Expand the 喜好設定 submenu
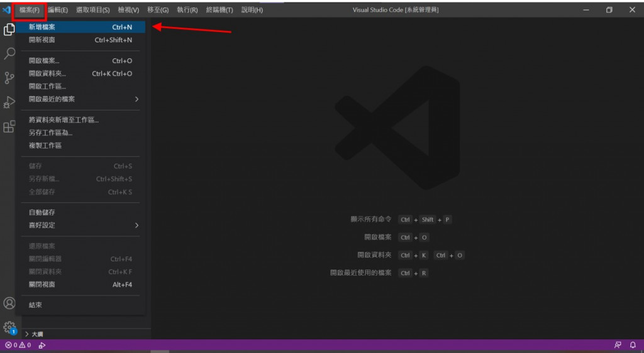 tap(80, 225)
